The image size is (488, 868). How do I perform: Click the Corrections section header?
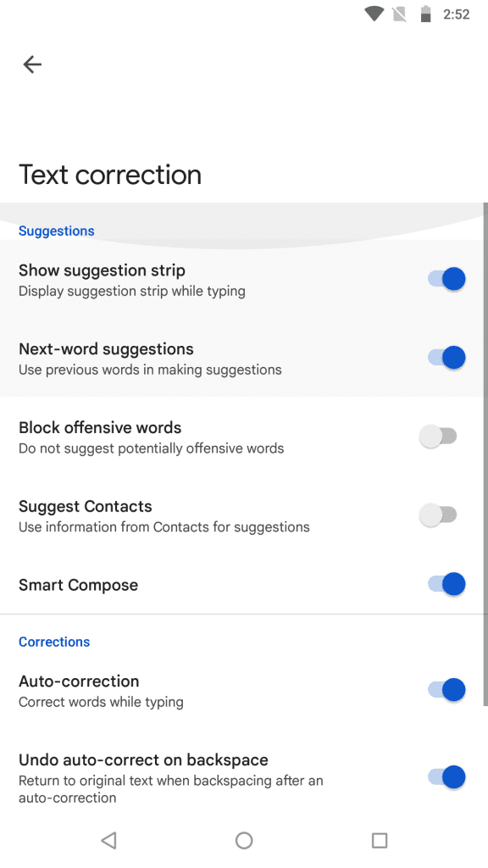pyautogui.click(x=54, y=642)
